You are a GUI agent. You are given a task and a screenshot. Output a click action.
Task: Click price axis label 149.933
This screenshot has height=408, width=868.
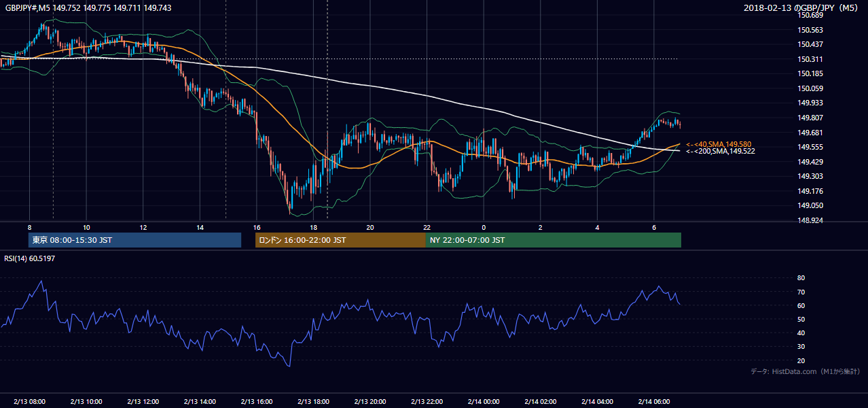[x=811, y=103]
